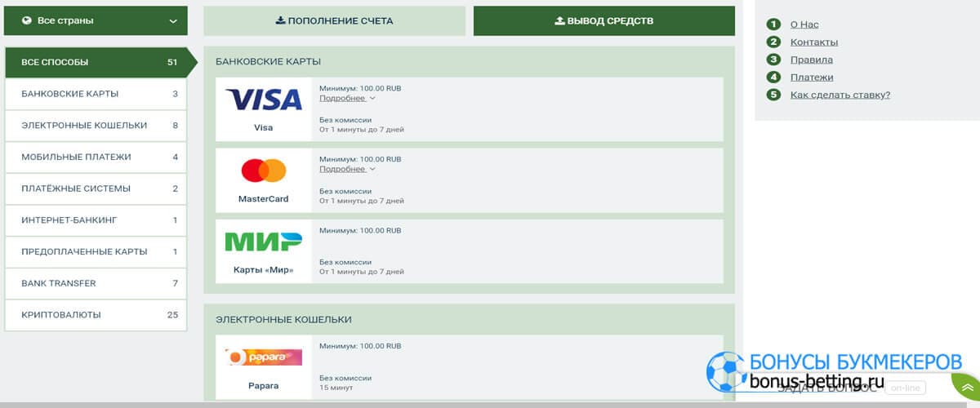Click the Papara label text
Screen dimensions: 980x408
pos(264,386)
